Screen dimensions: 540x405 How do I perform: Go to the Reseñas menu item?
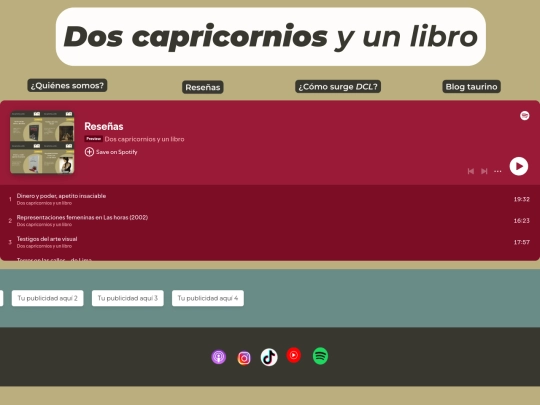203,87
